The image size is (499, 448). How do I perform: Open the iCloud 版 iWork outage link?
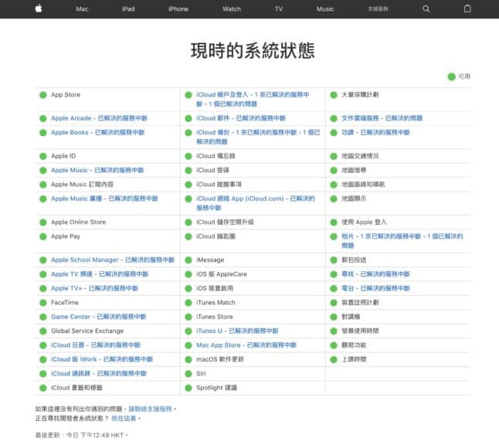pyautogui.click(x=102, y=359)
